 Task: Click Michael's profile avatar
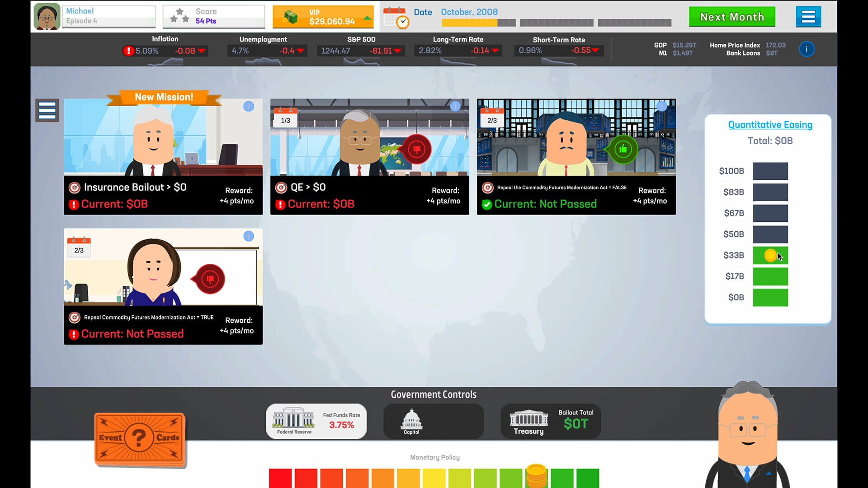[47, 16]
